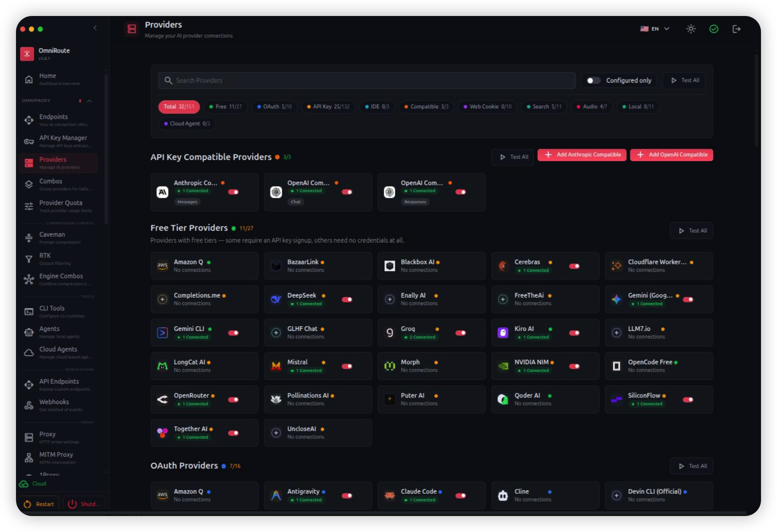Viewport: 777px width, 532px height.
Task: Click the Together AI colorful logo
Action: pyautogui.click(x=163, y=433)
